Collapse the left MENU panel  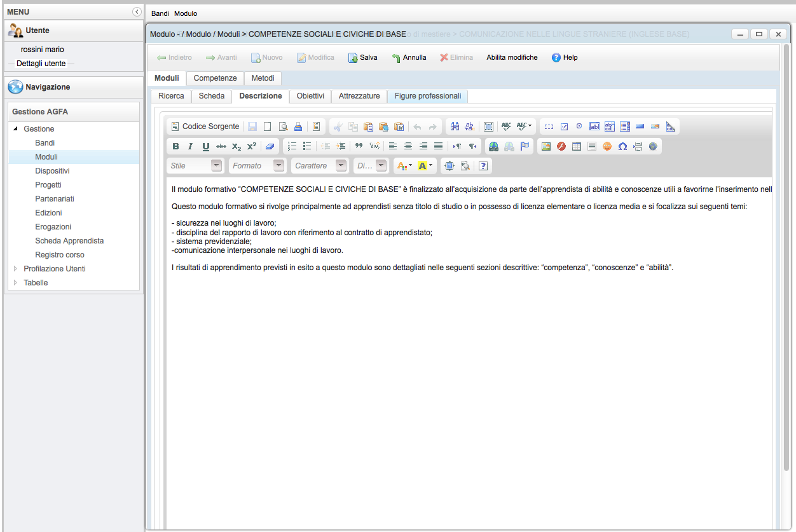pyautogui.click(x=136, y=12)
